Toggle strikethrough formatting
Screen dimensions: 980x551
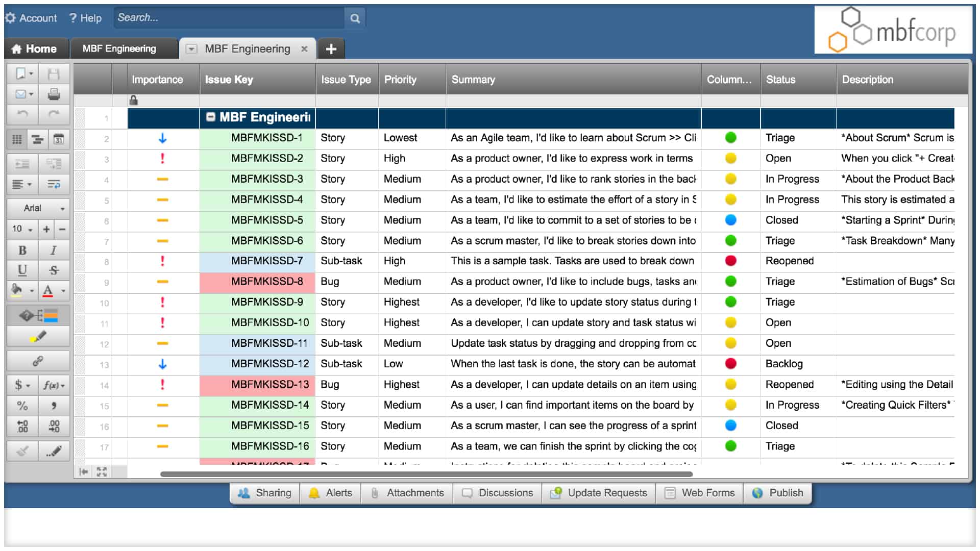[x=54, y=270]
